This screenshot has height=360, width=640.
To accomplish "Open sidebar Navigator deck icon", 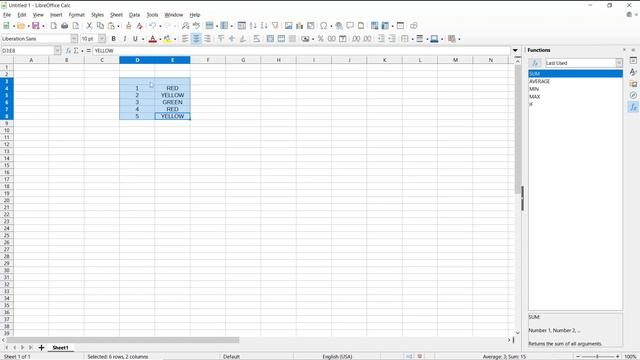I will pos(633,95).
